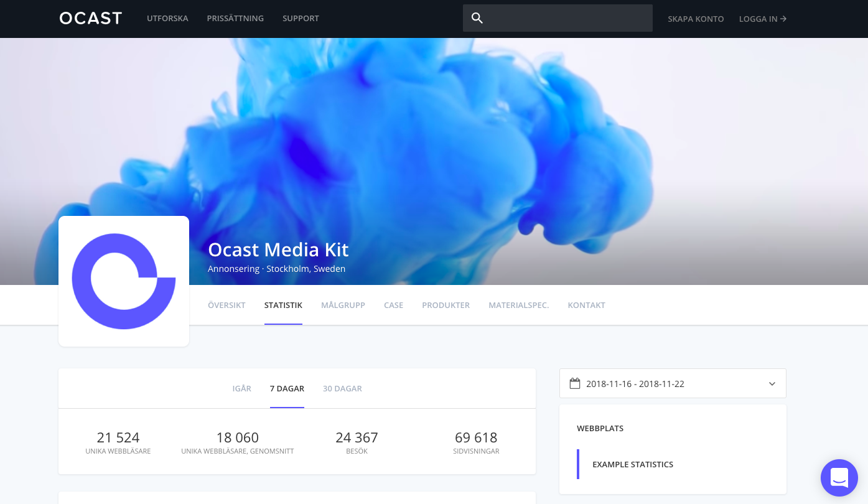
Task: Select the Statistik tab
Action: tap(283, 306)
